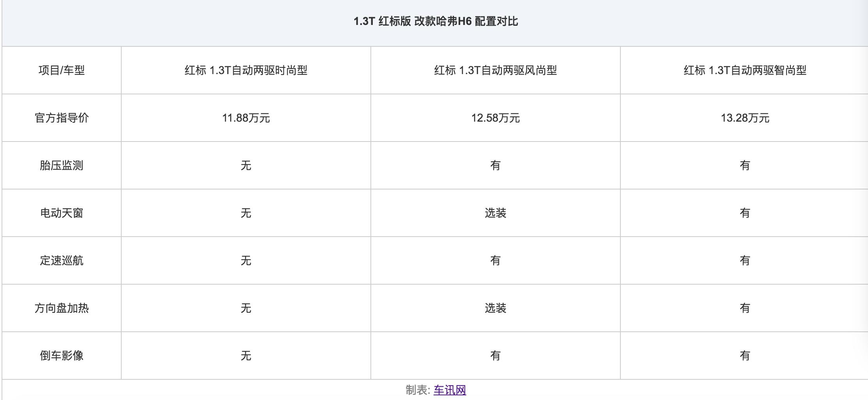Select the 项目/车型 header cell
868x400 pixels.
tap(62, 70)
